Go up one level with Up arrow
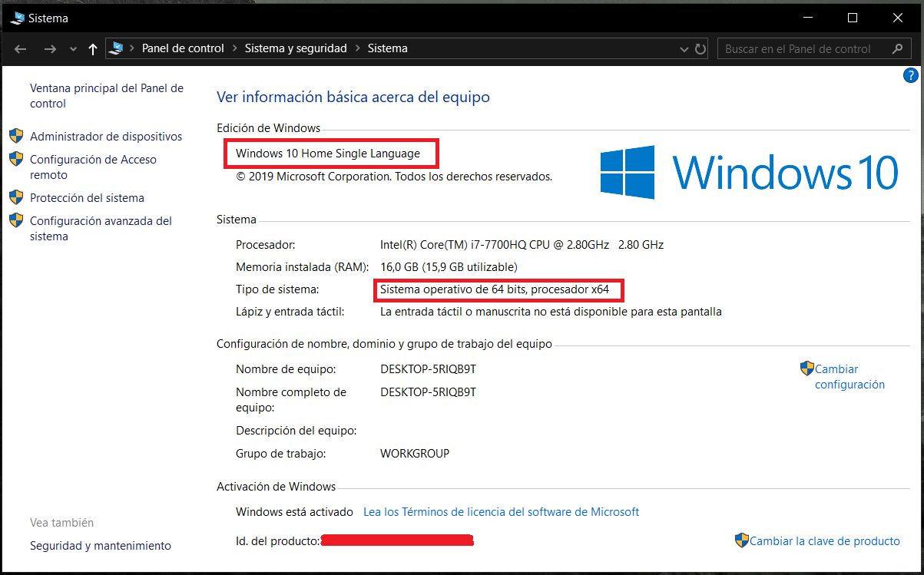924x575 pixels. pos(93,48)
